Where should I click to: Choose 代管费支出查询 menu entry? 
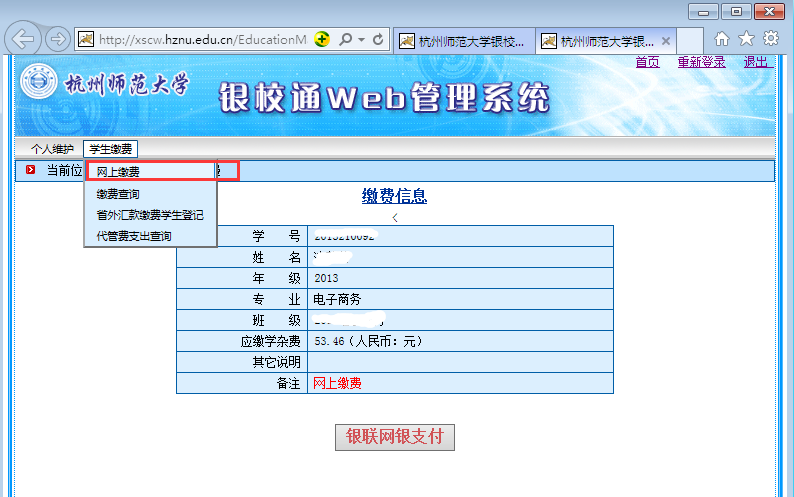[134, 236]
